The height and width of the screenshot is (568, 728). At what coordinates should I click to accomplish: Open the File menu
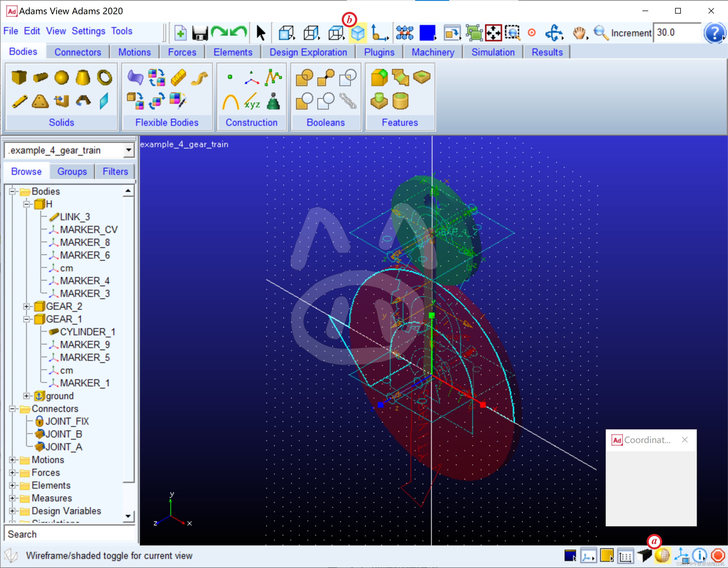(x=11, y=31)
